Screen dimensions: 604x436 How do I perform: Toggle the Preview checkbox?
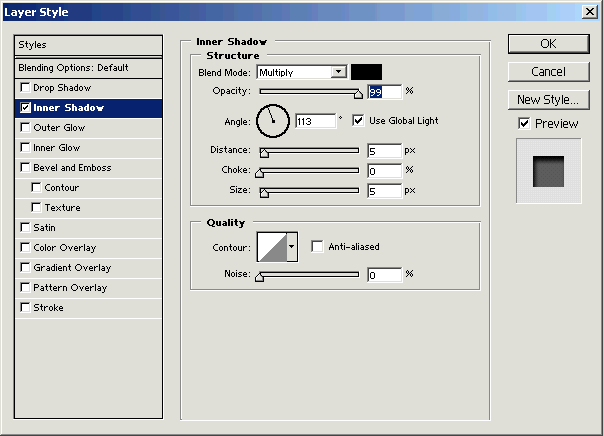[x=524, y=124]
